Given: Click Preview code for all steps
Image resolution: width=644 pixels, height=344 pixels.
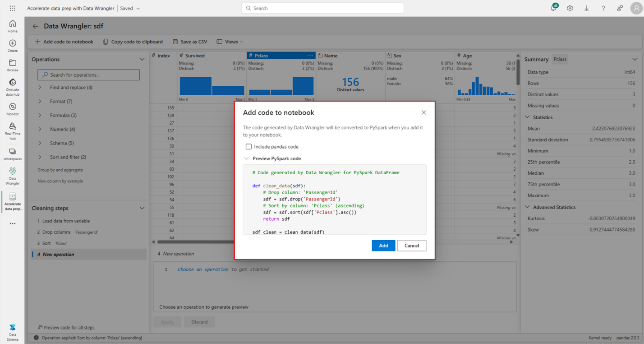Looking at the screenshot, I should tap(66, 327).
